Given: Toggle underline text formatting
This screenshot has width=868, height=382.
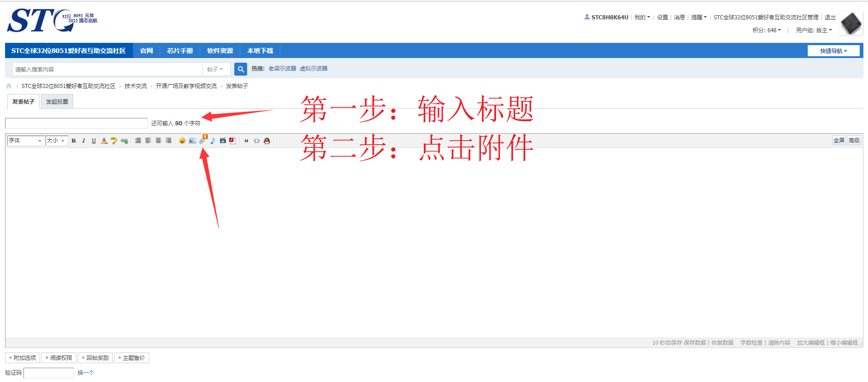Looking at the screenshot, I should 94,141.
